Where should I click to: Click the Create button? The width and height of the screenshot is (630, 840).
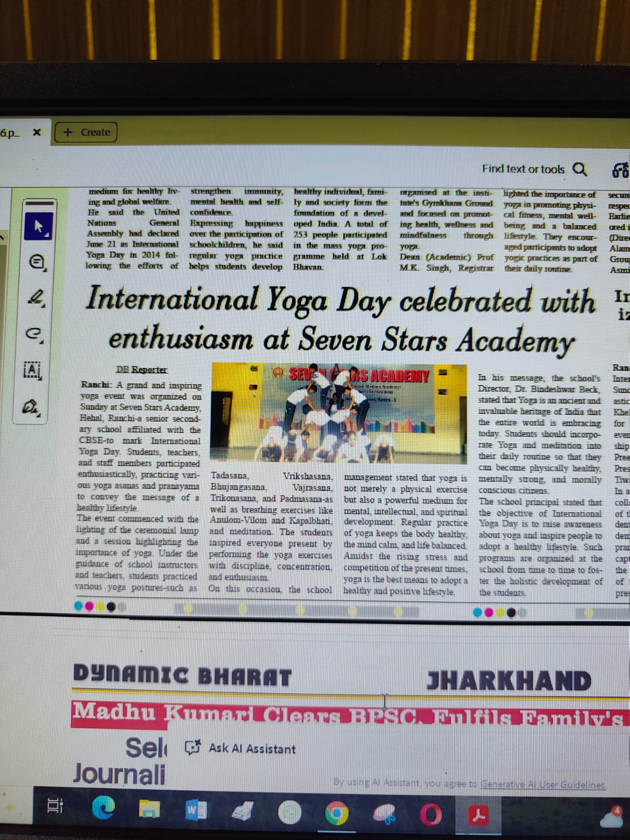[86, 132]
